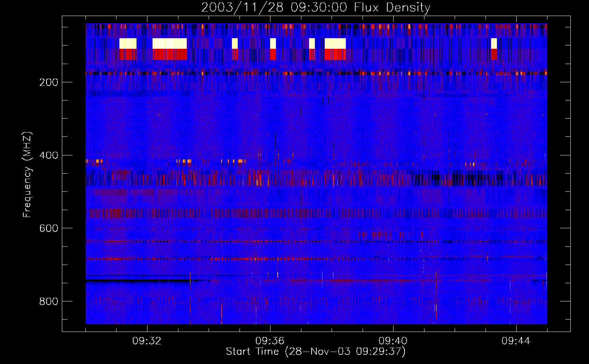Click the 09:40 time tick label
This screenshot has width=589, height=364.
pos(393,341)
